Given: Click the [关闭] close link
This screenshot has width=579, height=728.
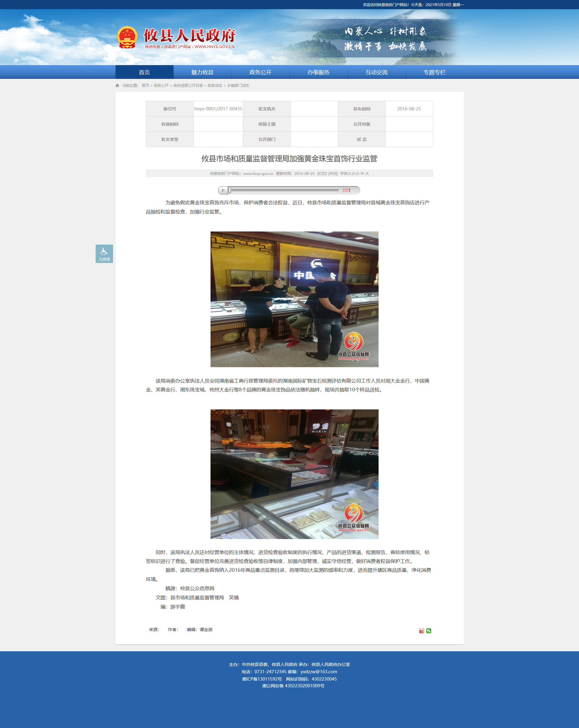Looking at the screenshot, I should [333, 174].
